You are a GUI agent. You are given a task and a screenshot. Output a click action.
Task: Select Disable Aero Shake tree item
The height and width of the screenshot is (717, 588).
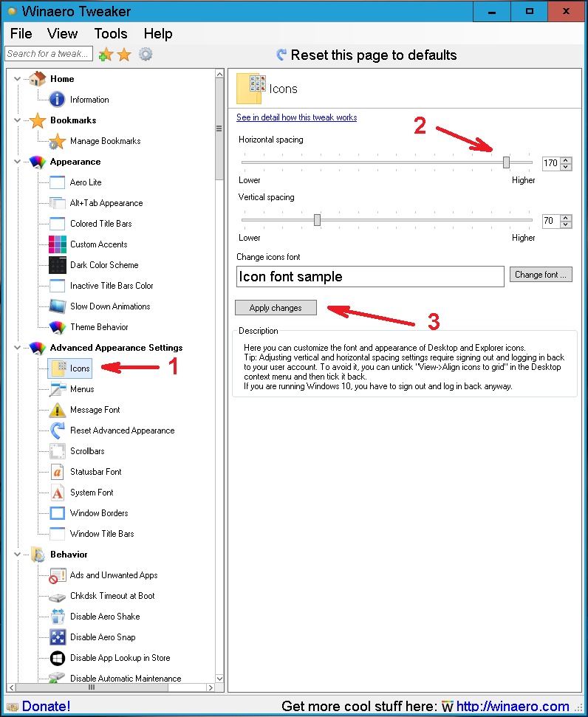[x=105, y=617]
